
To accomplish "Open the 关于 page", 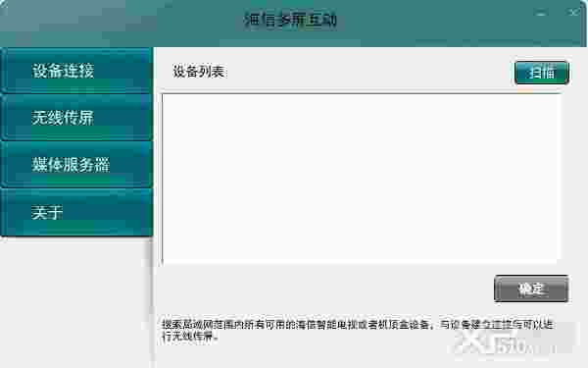I will tap(76, 212).
